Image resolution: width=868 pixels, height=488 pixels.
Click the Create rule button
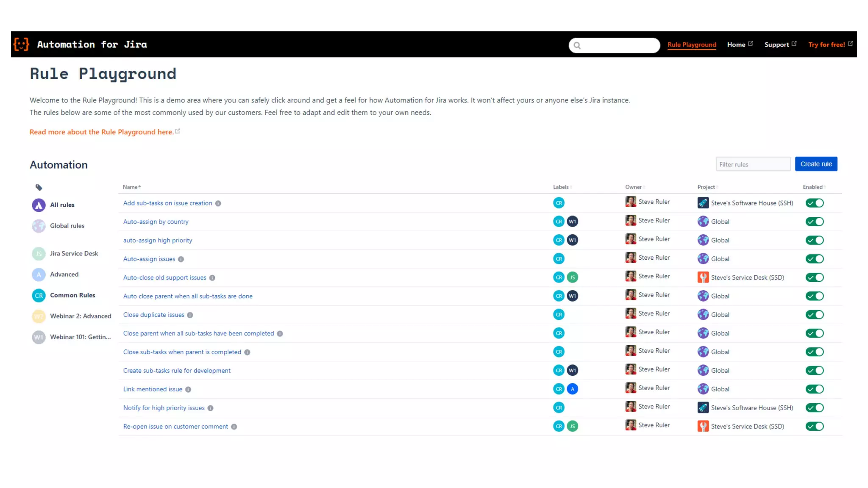(x=816, y=164)
